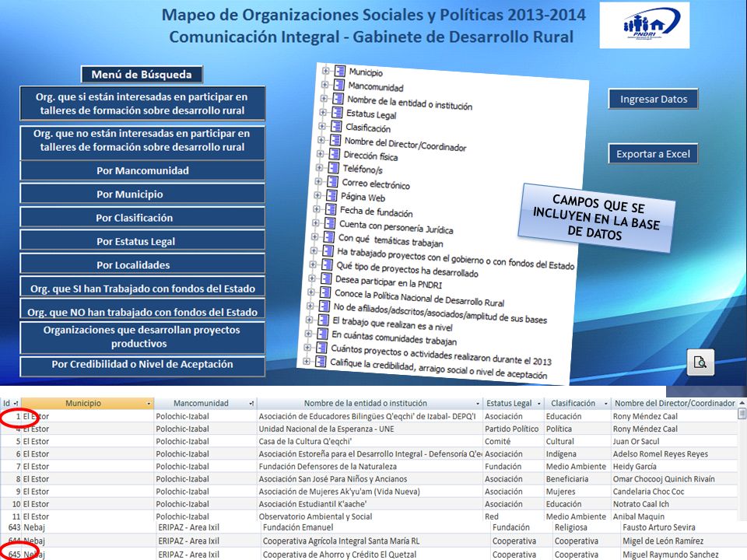The width and height of the screenshot is (747, 560).
Task: Select the Religiosa classification cell
Action: coord(586,527)
